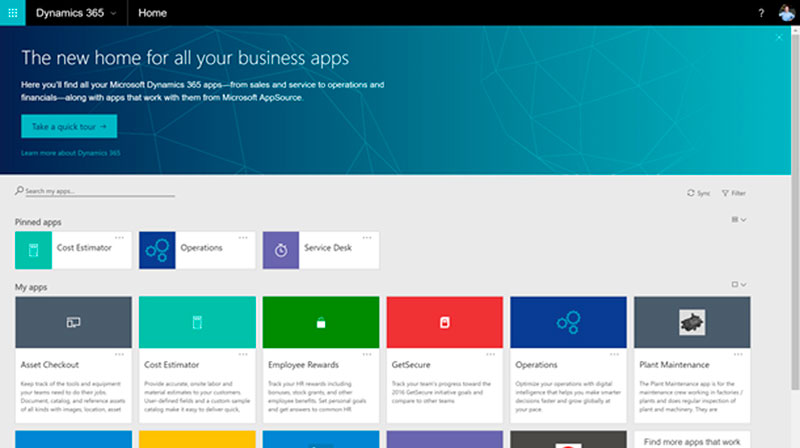Click the Sync button

(x=698, y=193)
